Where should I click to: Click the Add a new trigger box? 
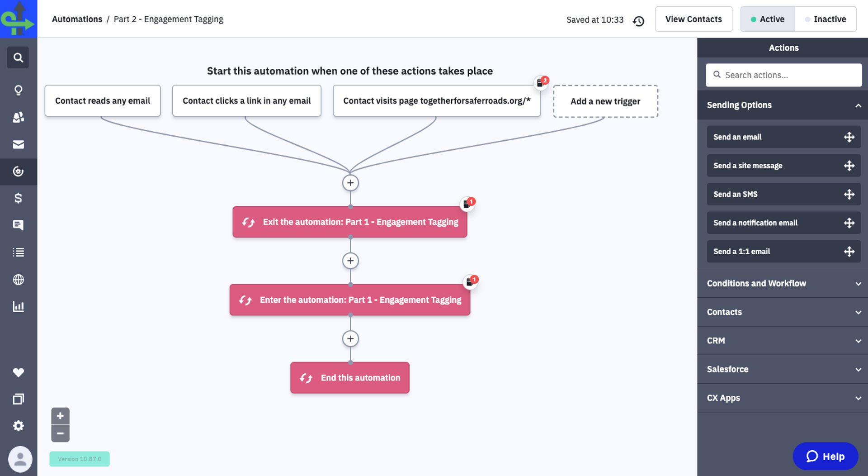tap(605, 101)
